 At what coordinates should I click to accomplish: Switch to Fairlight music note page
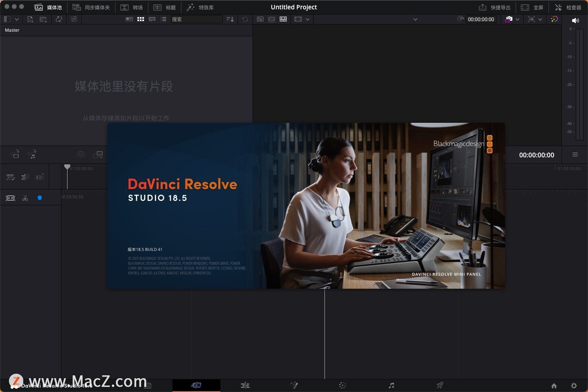(x=391, y=385)
